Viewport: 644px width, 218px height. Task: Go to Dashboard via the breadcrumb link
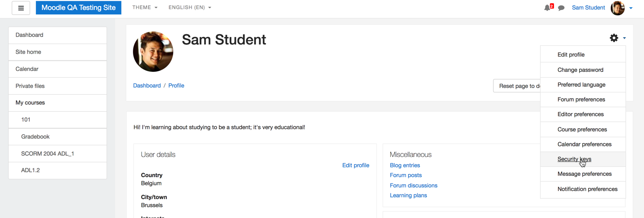(x=147, y=86)
